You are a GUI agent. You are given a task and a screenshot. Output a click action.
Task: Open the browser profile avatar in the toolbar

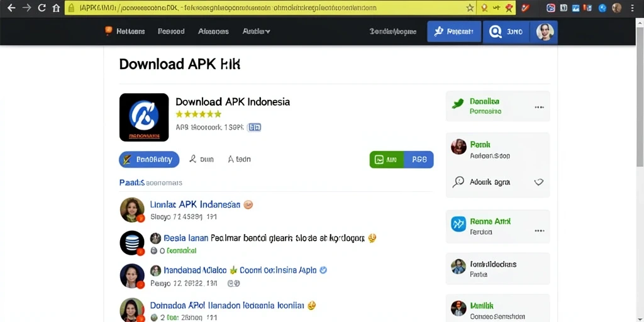[616, 8]
